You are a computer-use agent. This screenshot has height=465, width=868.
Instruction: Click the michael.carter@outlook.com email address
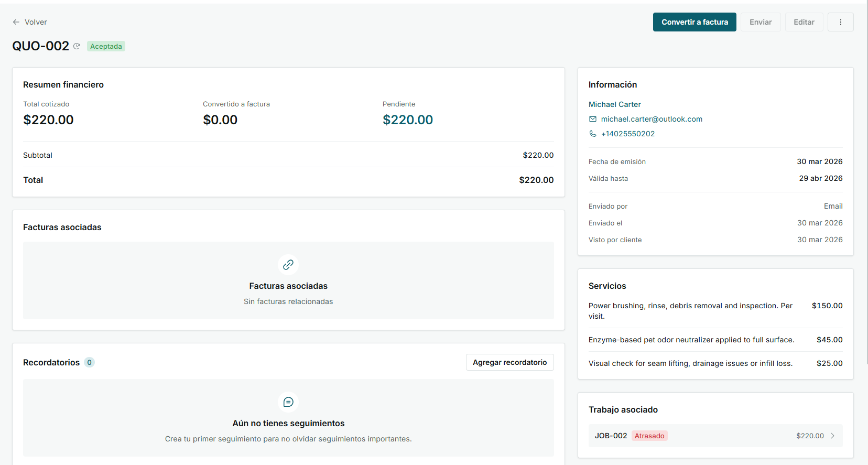(652, 119)
